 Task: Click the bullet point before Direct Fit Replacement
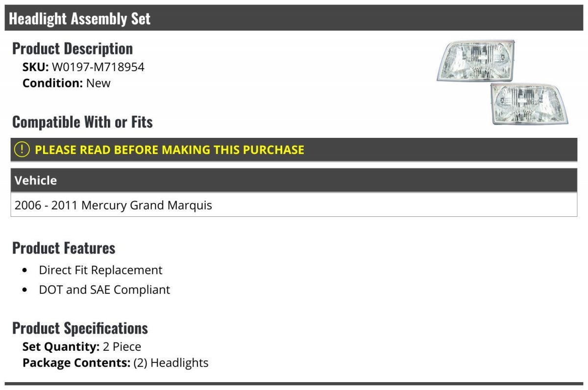(x=25, y=271)
